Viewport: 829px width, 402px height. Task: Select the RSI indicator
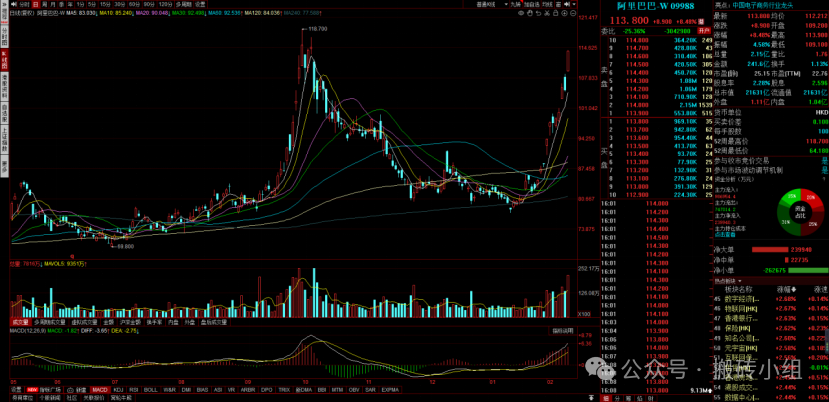(x=134, y=389)
